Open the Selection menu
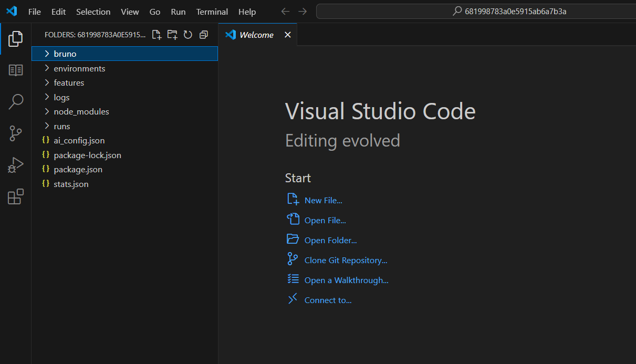This screenshot has width=636, height=364. [x=93, y=12]
